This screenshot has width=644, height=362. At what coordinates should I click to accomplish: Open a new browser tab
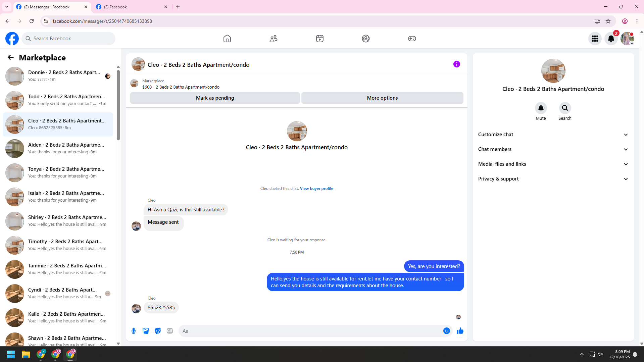(x=178, y=7)
